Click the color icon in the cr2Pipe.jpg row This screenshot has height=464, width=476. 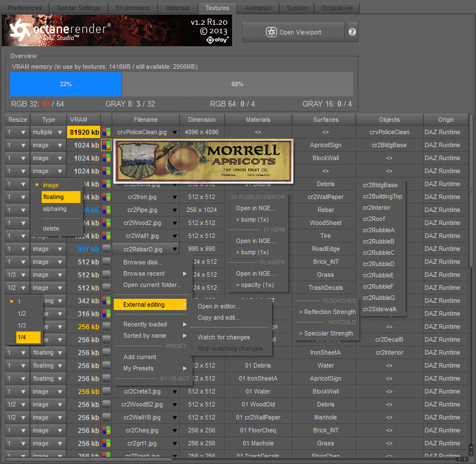106,210
